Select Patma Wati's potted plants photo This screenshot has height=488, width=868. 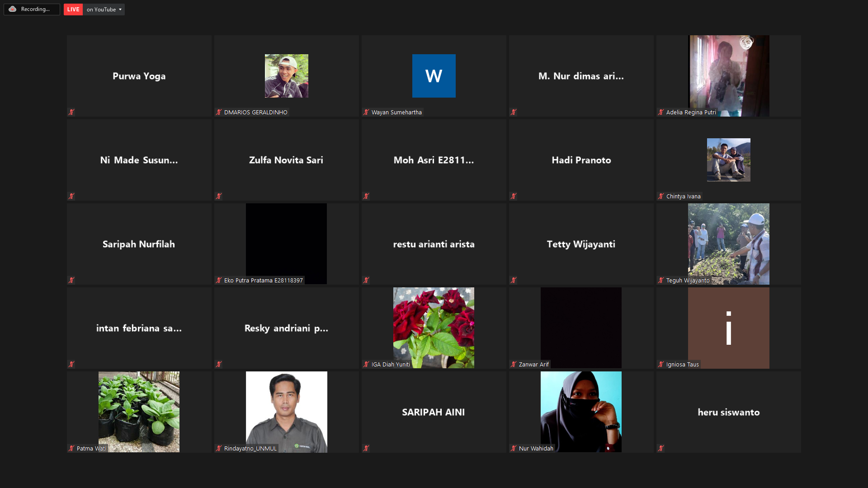click(x=139, y=412)
